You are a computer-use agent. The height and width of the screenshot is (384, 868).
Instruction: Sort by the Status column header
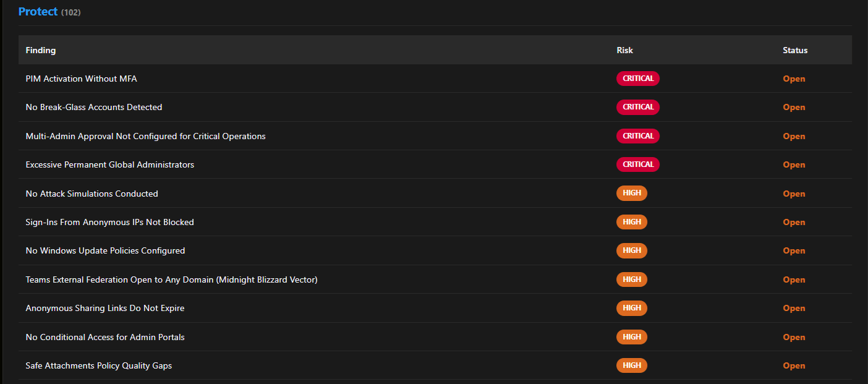click(795, 50)
